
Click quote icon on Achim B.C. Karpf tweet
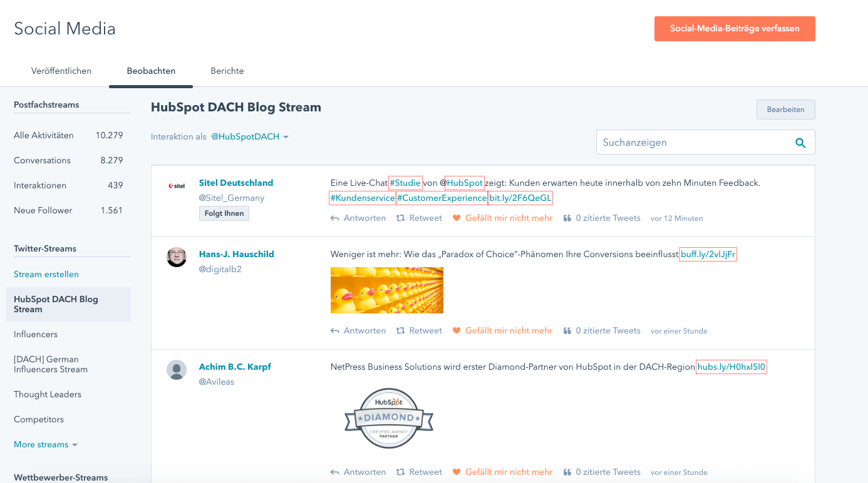point(567,472)
